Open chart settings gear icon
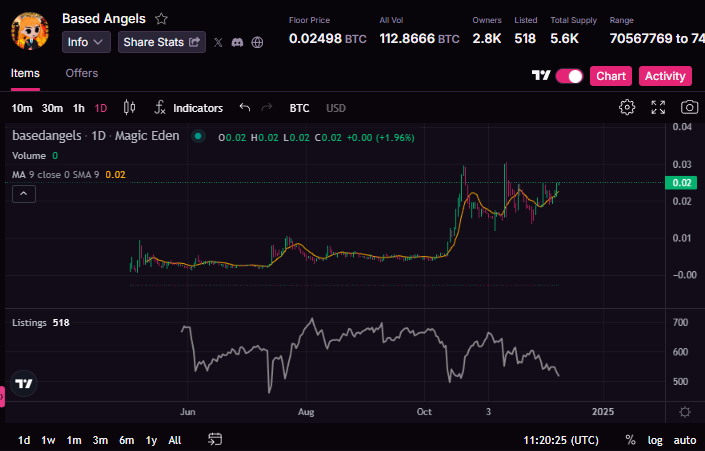The height and width of the screenshot is (451, 705). pos(627,107)
